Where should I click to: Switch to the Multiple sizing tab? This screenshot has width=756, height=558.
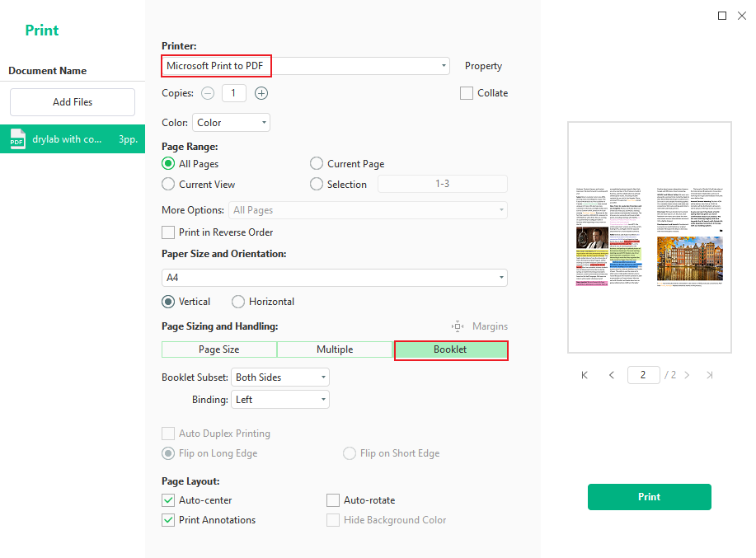[x=335, y=349]
